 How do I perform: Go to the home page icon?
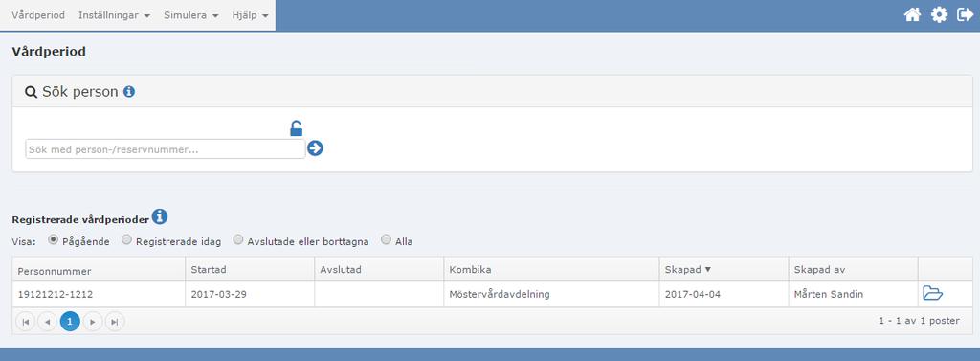coord(912,15)
